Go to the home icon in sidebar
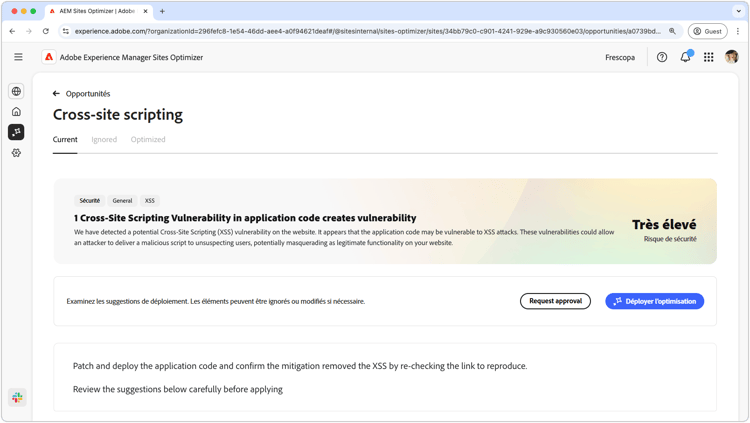Screen dimensions: 750x423 [x=16, y=111]
